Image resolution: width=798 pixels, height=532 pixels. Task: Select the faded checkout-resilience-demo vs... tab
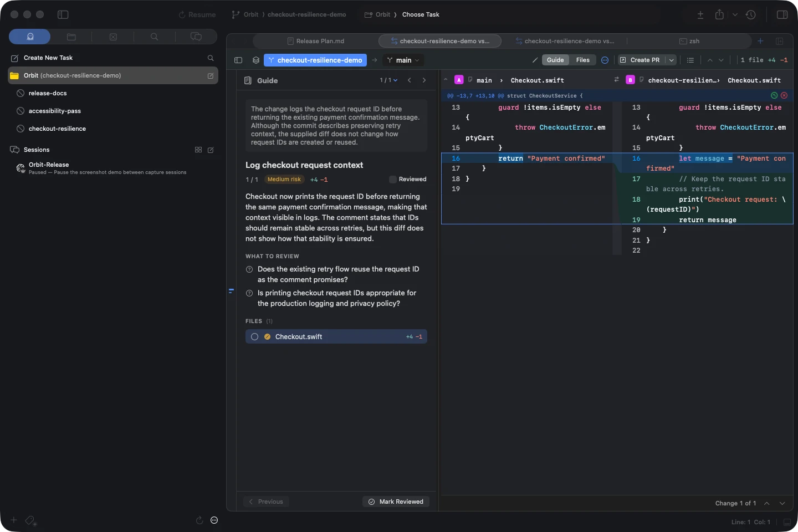pyautogui.click(x=565, y=41)
